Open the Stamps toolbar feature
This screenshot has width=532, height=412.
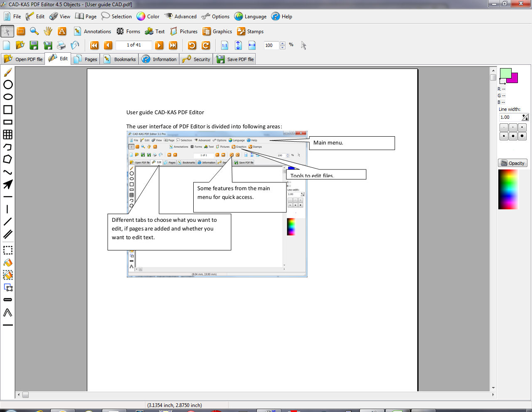(x=250, y=31)
